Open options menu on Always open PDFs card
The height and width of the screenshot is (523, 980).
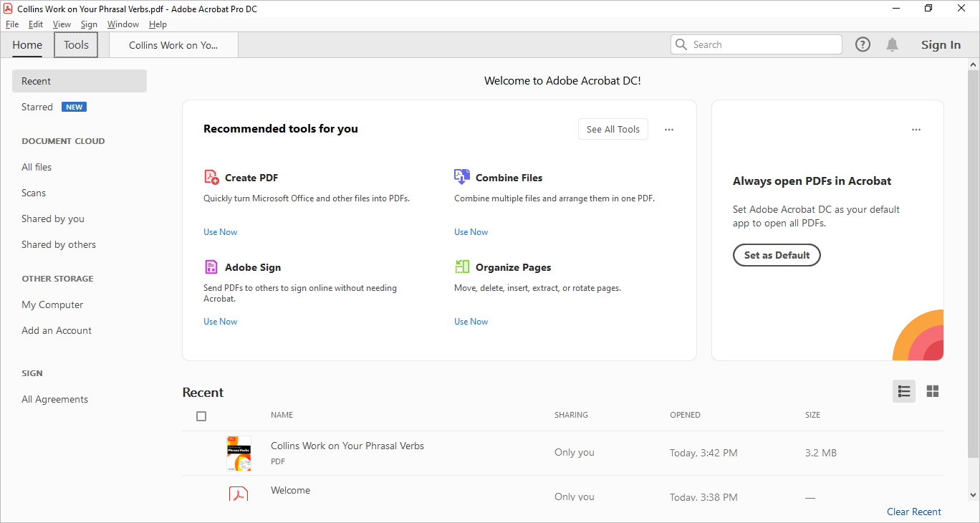coord(916,130)
